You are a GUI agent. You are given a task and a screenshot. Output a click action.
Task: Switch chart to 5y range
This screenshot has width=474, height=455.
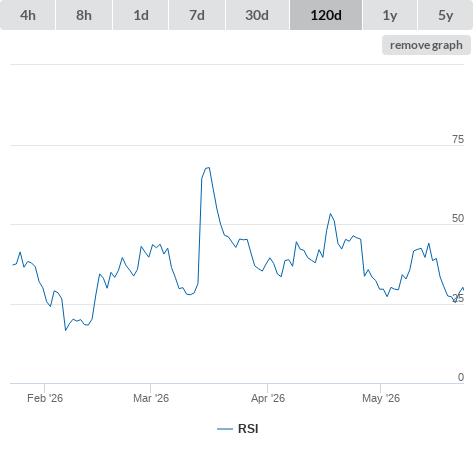pos(445,15)
